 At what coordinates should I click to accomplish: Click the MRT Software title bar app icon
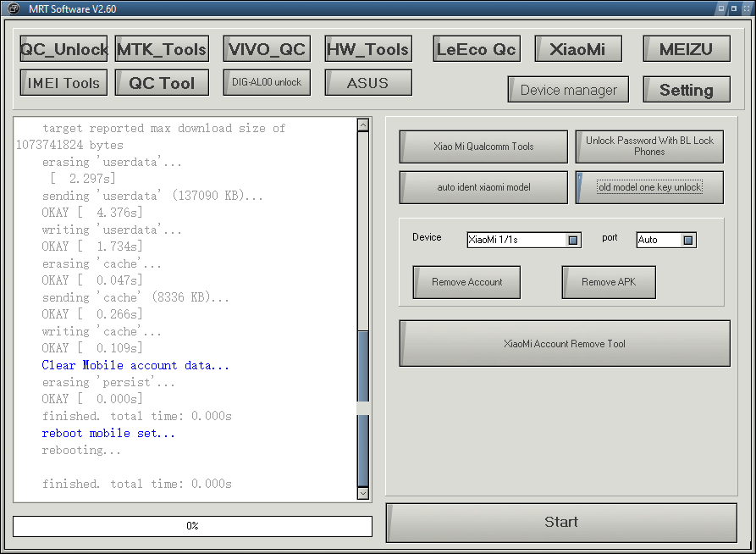coord(14,8)
